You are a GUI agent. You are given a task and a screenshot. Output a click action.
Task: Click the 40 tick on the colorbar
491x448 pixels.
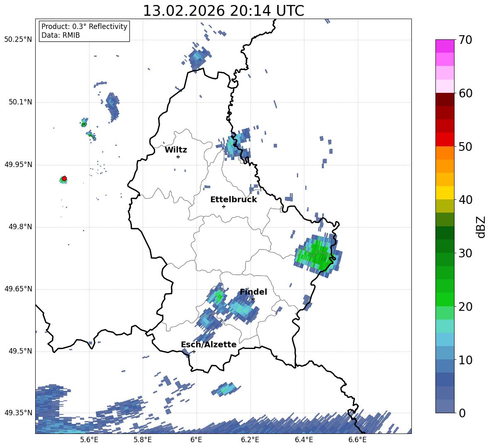pos(465,200)
